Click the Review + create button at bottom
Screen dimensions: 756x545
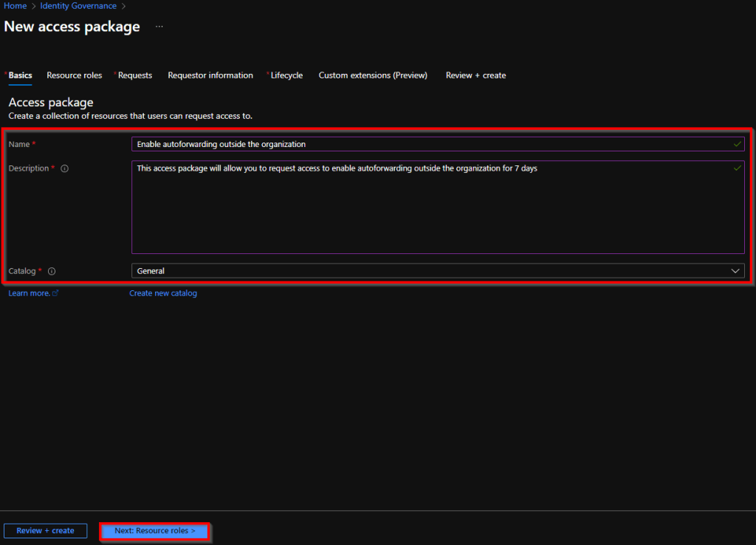point(46,531)
